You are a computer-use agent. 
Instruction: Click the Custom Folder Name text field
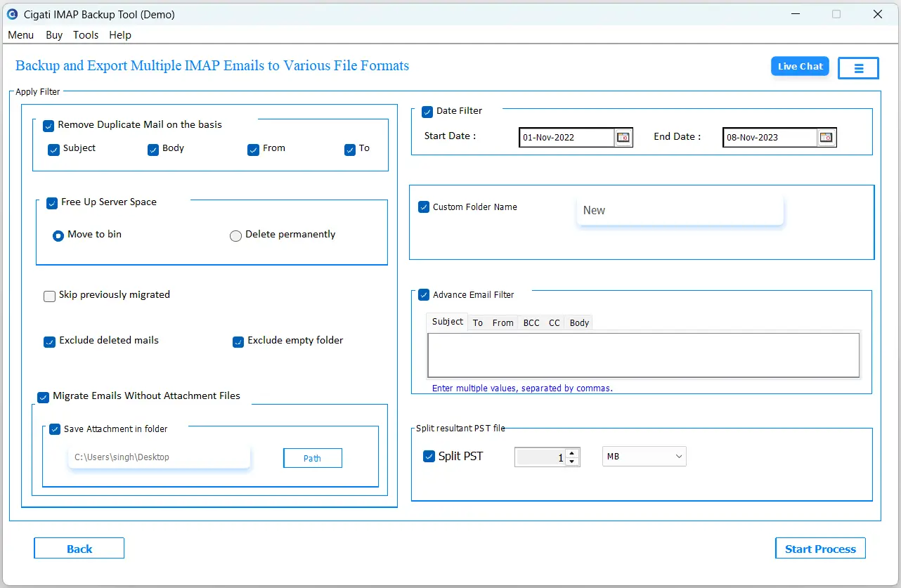coord(680,211)
